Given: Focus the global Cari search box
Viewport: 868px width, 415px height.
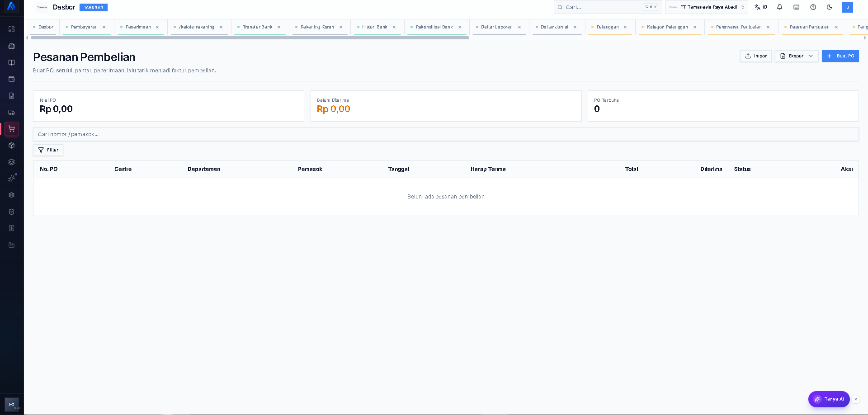Looking at the screenshot, I should pyautogui.click(x=608, y=7).
